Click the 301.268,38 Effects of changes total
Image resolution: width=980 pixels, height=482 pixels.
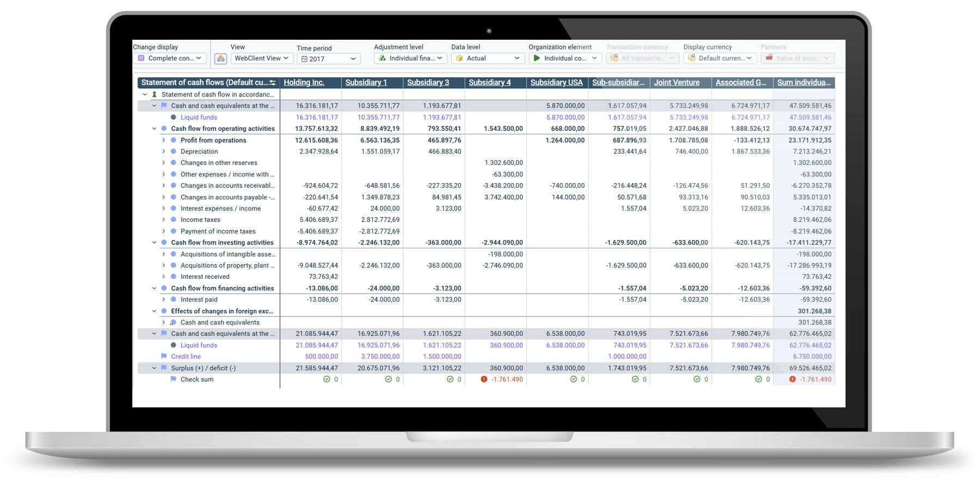[x=814, y=311]
